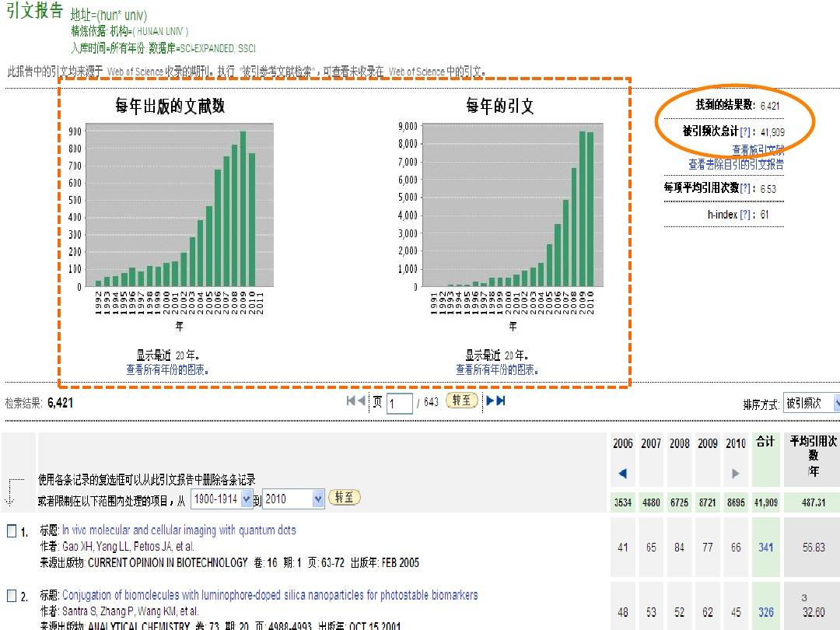Open the [?] help beside 被引频次总计
840x630 pixels.
(746, 131)
